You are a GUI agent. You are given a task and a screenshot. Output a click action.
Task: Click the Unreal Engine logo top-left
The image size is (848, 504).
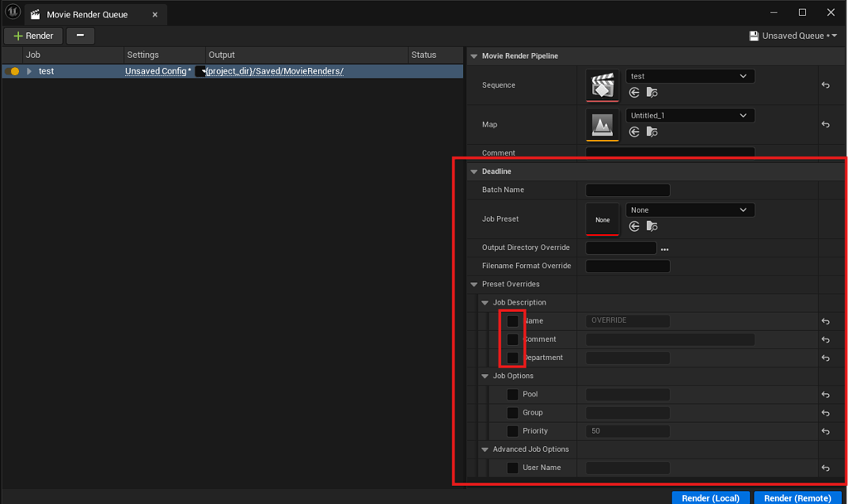pos(12,12)
